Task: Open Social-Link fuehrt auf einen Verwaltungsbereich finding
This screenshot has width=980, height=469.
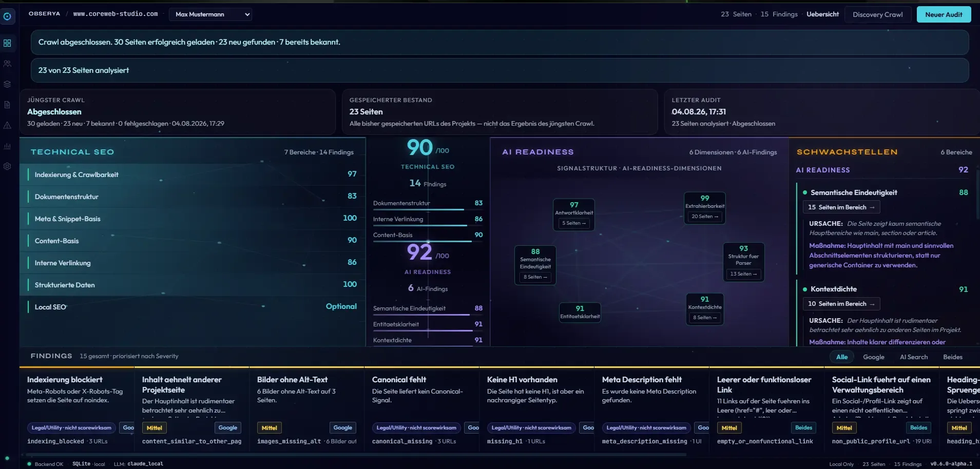Action: pyautogui.click(x=882, y=409)
